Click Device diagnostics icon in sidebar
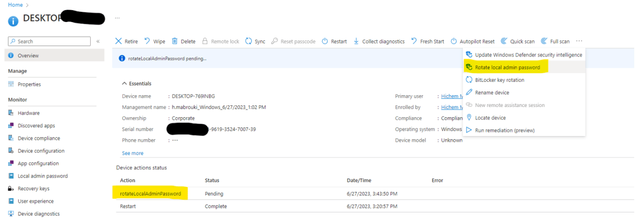The image size is (644, 221). click(x=11, y=213)
